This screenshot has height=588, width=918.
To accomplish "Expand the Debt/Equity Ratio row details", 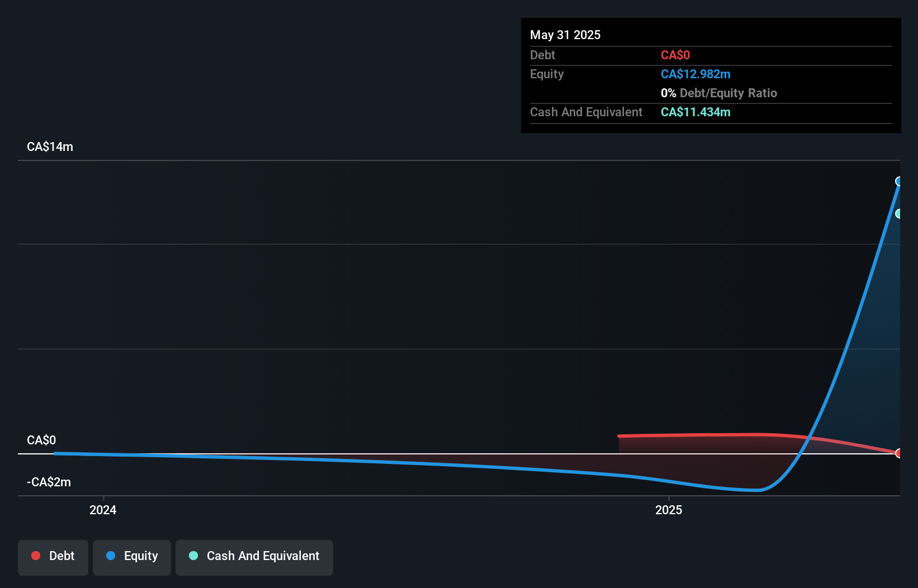I will pos(719,93).
